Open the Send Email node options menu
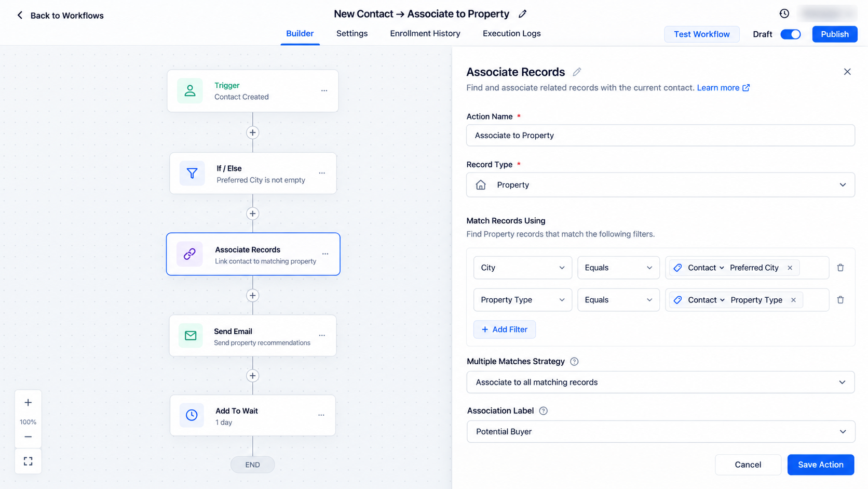 (322, 336)
